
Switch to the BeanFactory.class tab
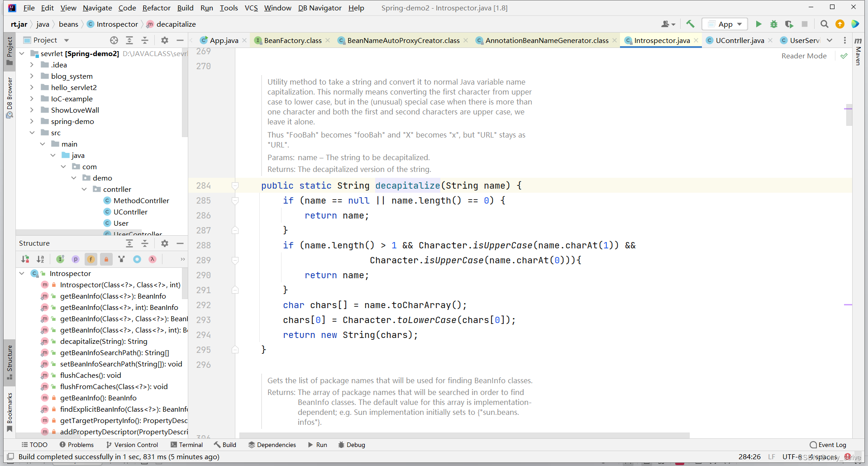tap(292, 40)
